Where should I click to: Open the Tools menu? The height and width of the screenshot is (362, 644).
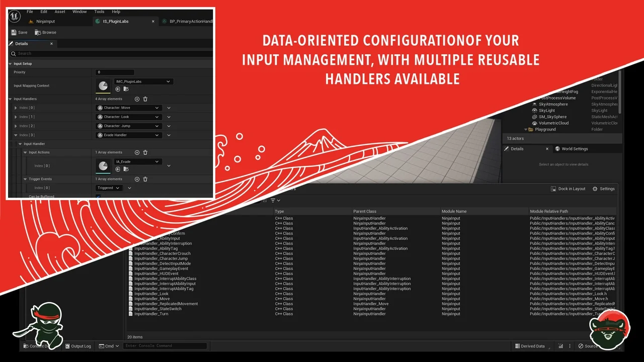(x=99, y=12)
